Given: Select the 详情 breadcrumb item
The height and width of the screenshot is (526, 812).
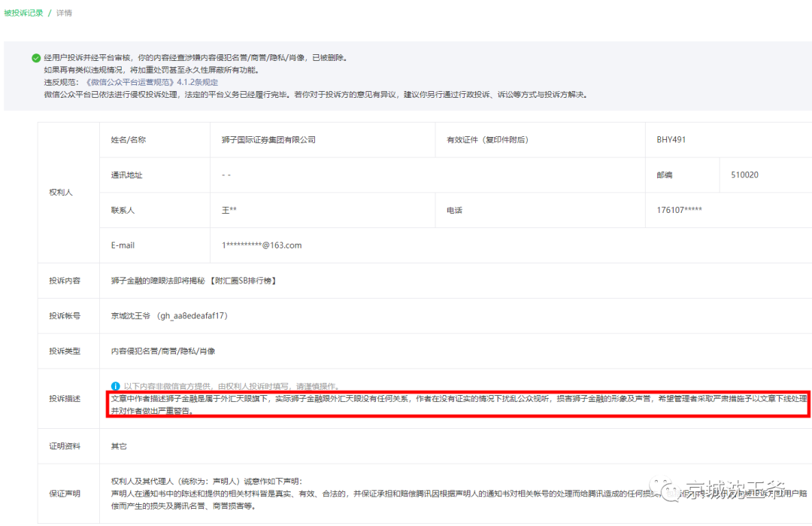Looking at the screenshot, I should (x=65, y=13).
